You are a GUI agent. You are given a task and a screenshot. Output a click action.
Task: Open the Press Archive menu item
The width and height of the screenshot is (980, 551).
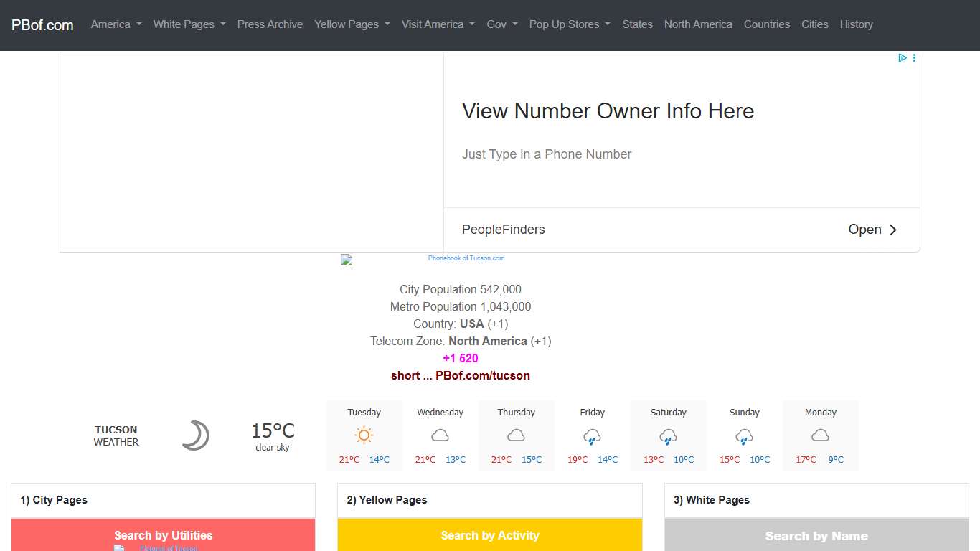[270, 24]
